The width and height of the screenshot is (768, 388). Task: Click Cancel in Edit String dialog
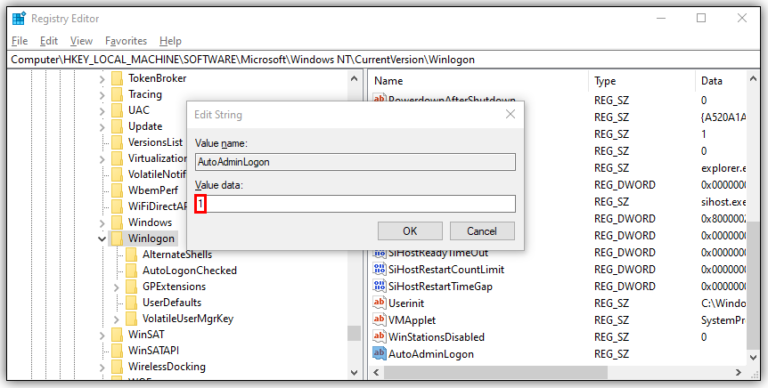click(x=482, y=231)
